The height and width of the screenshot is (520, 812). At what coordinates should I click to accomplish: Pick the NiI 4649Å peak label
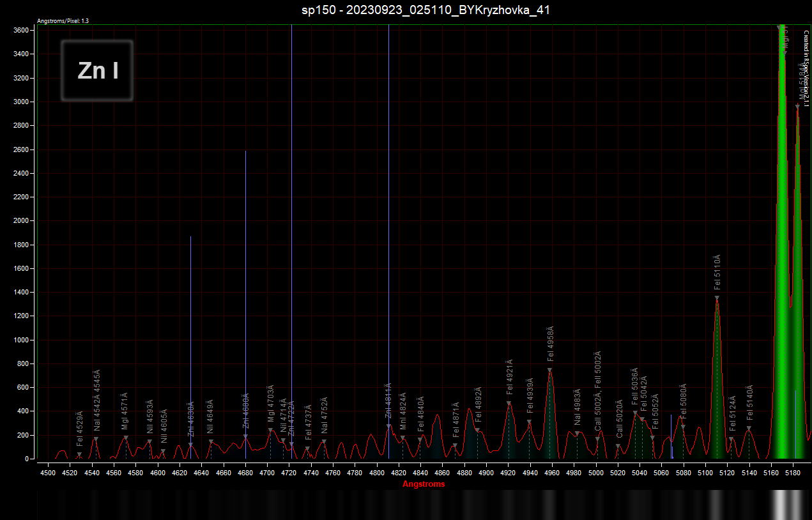click(210, 417)
